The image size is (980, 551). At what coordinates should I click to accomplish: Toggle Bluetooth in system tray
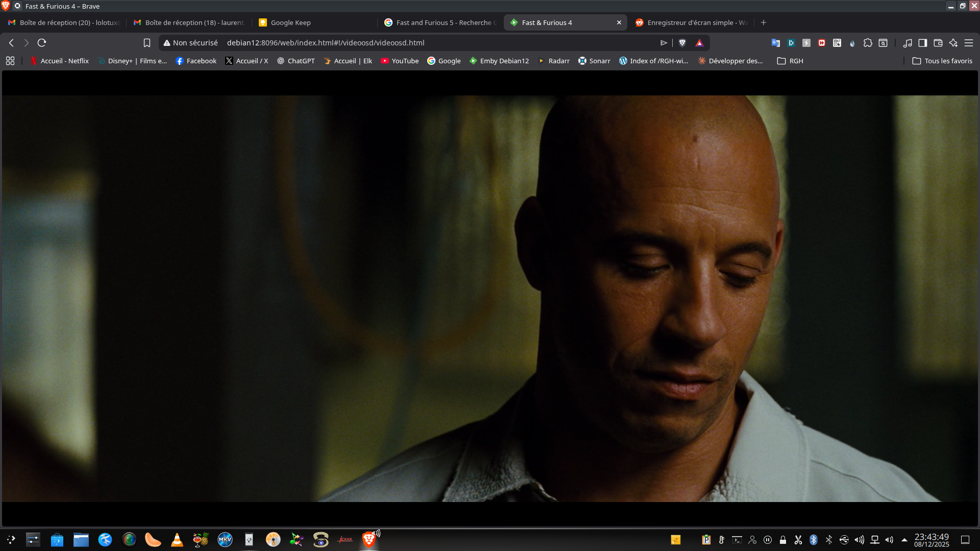(814, 540)
